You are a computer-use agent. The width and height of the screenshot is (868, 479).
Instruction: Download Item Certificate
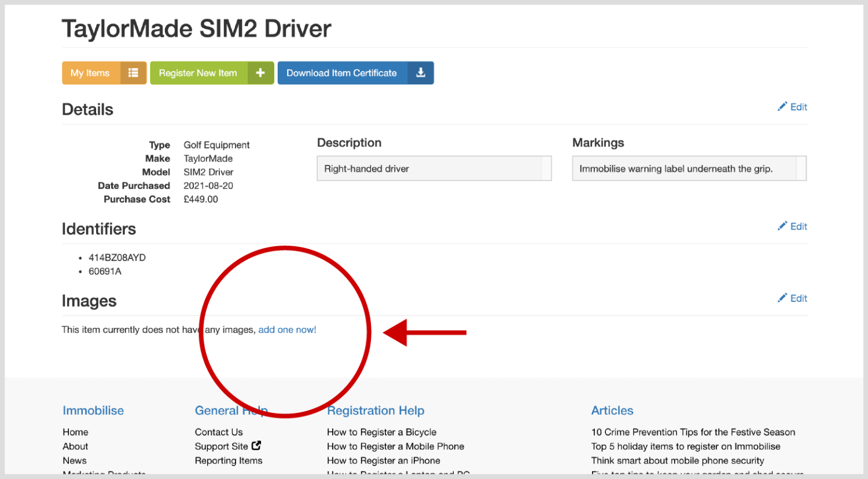[x=355, y=73]
